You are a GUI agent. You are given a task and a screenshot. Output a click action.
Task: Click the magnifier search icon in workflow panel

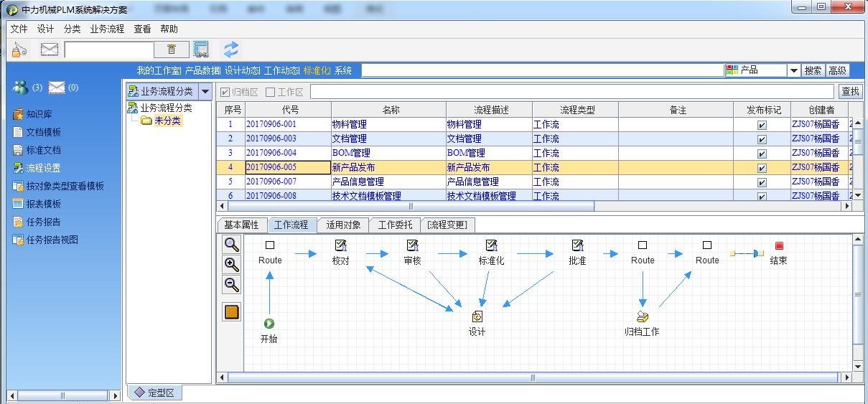pos(232,244)
